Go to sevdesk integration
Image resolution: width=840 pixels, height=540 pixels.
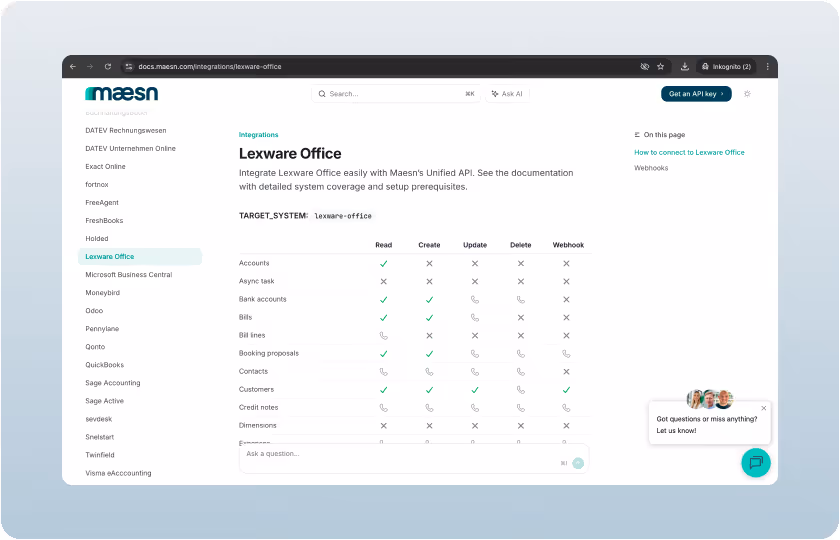click(99, 419)
